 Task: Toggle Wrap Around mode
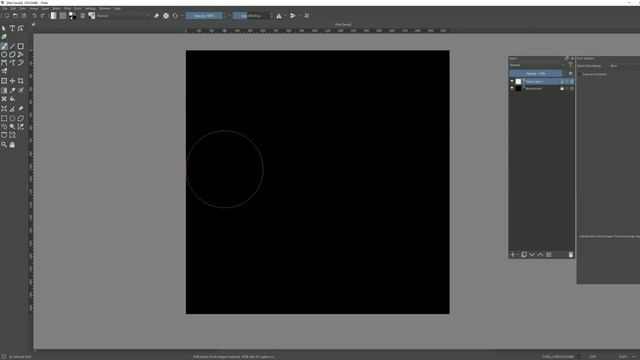pyautogui.click(x=307, y=16)
